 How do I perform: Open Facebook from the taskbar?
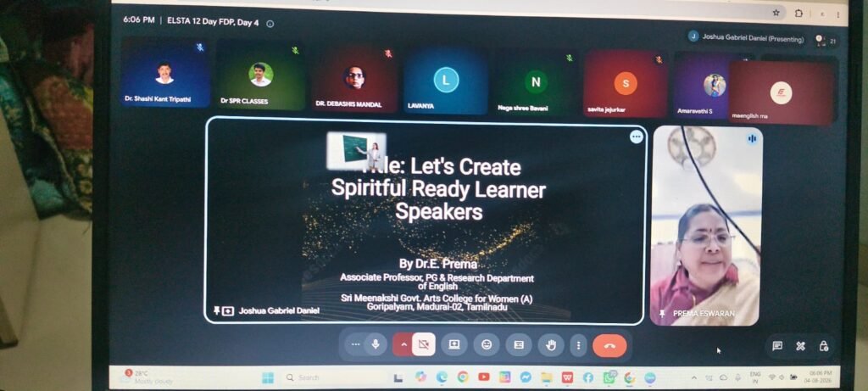pyautogui.click(x=588, y=377)
